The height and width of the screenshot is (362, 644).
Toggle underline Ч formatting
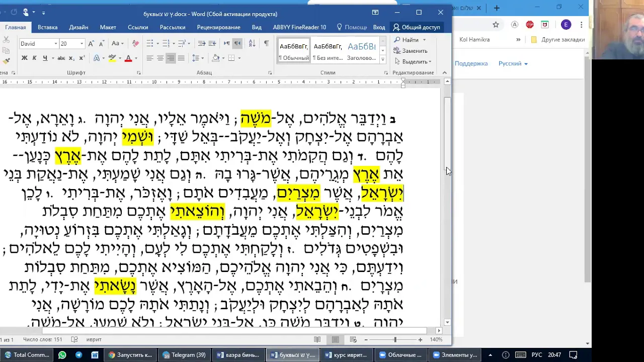[45, 58]
